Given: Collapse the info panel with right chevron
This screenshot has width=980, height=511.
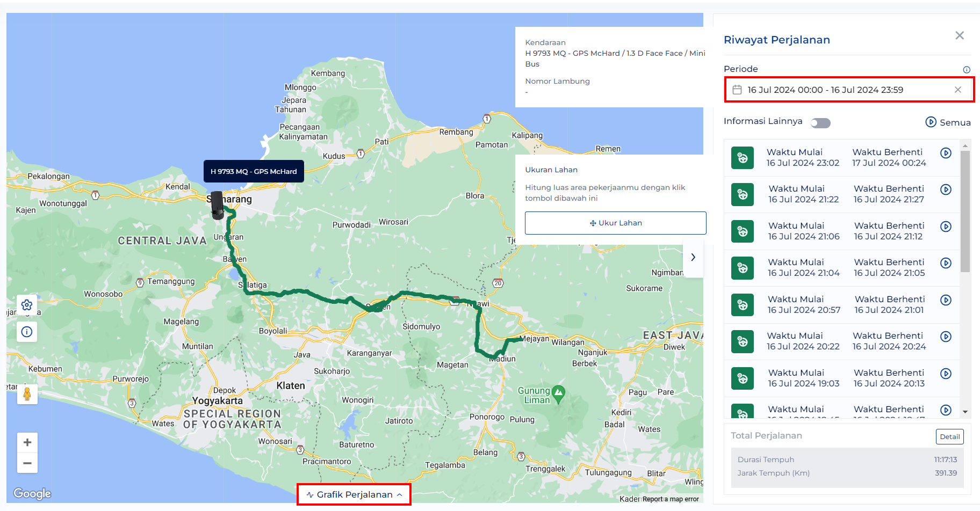Looking at the screenshot, I should (x=693, y=257).
